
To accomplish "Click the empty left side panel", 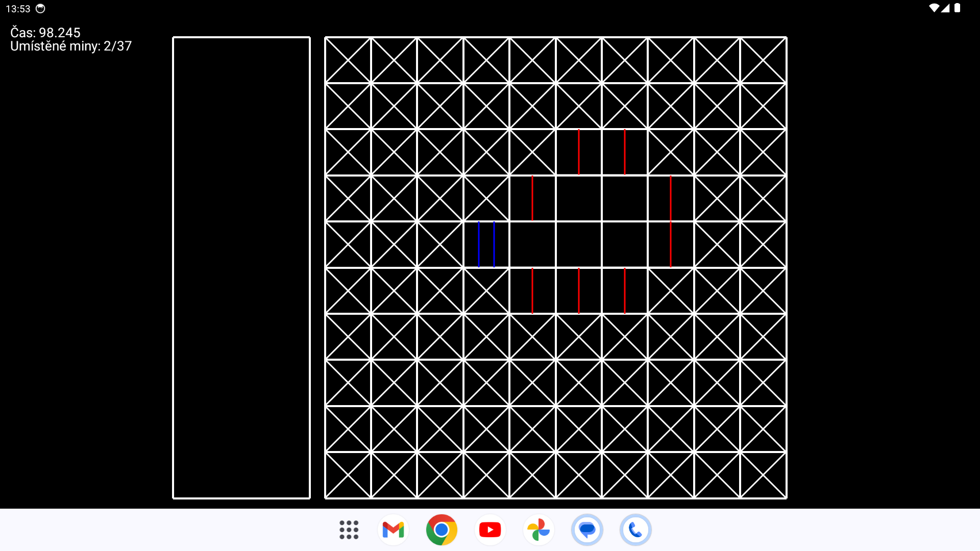I will point(241,267).
